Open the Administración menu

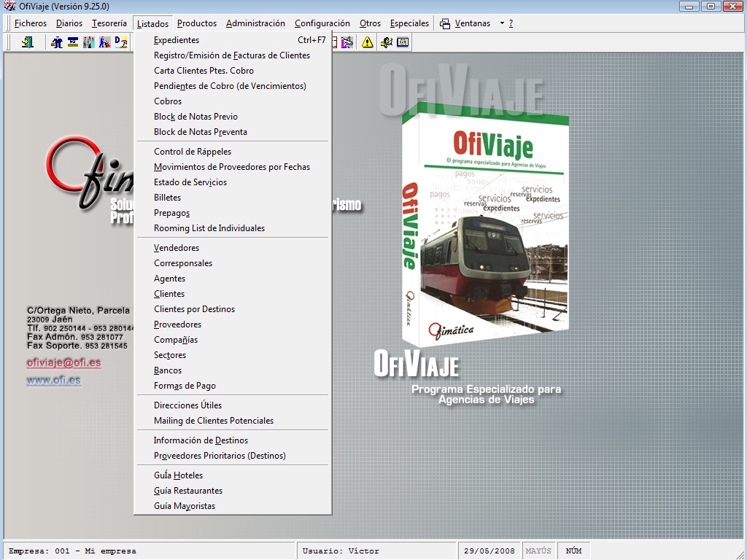[255, 23]
